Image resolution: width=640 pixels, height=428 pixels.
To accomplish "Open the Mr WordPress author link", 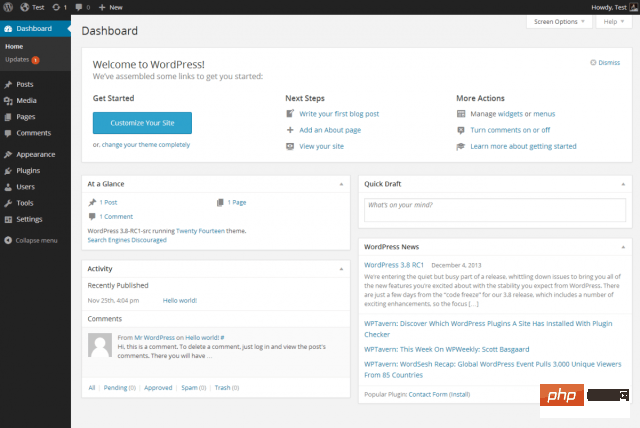I will coord(155,337).
